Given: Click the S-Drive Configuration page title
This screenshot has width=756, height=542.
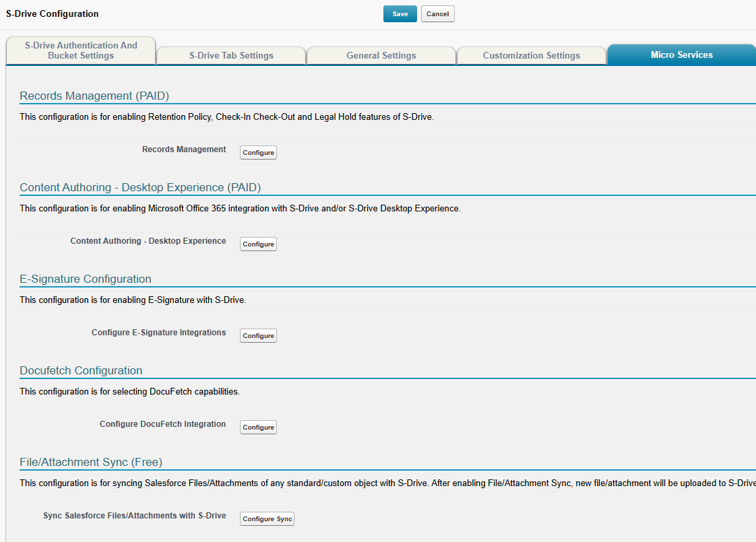Looking at the screenshot, I should 52,14.
